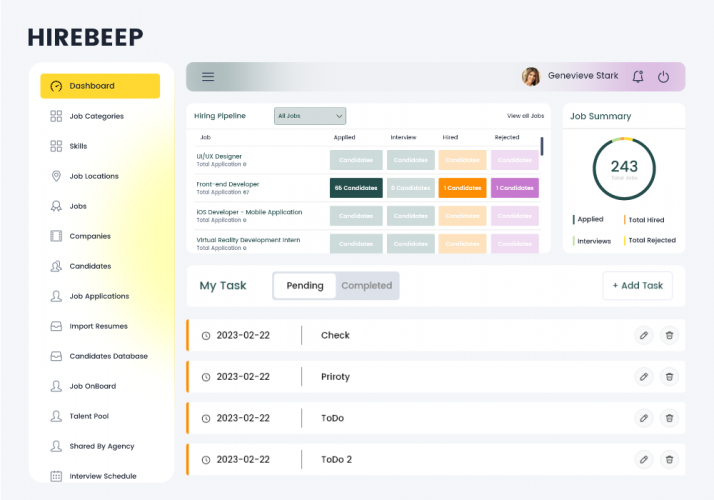Viewport: 714px width, 500px height.
Task: Click the Jobs sidebar icon
Action: (x=56, y=206)
